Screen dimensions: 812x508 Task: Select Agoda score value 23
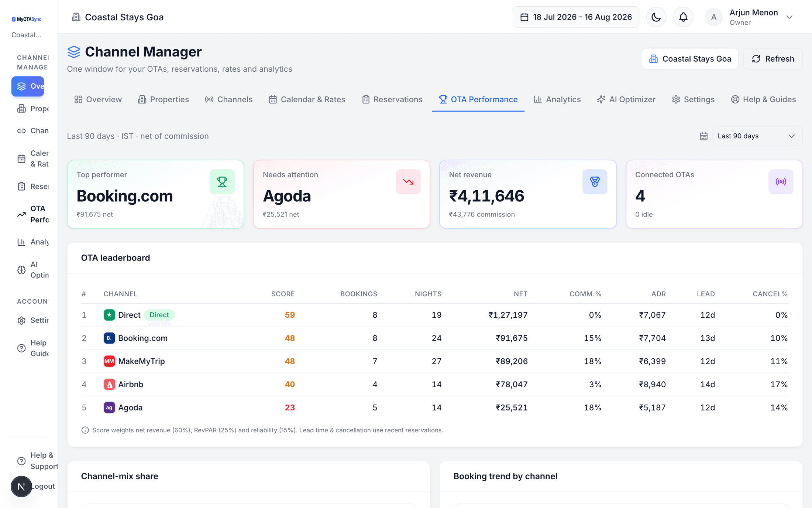(290, 408)
